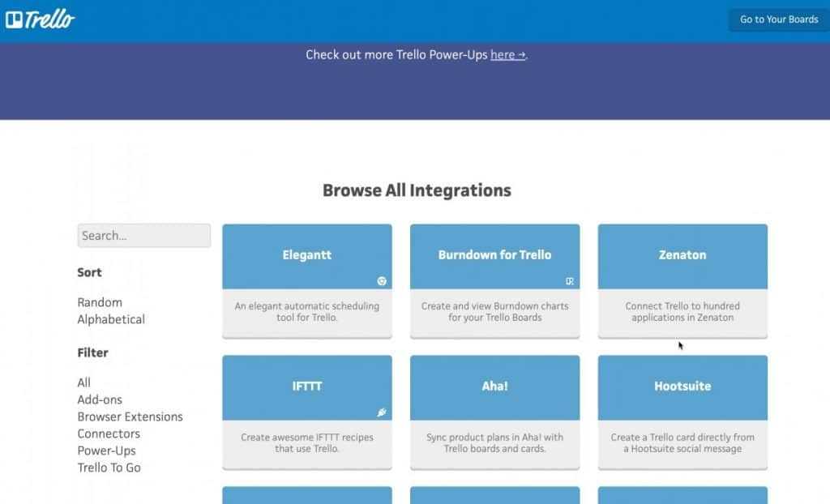Filter by Trello To Go
Viewport: 830px width, 504px height.
(x=109, y=467)
